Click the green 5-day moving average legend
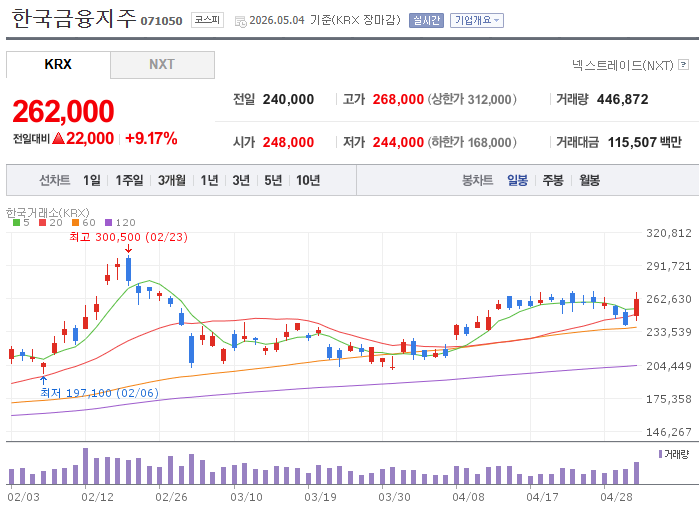This screenshot has height=507, width=699. pyautogui.click(x=21, y=223)
